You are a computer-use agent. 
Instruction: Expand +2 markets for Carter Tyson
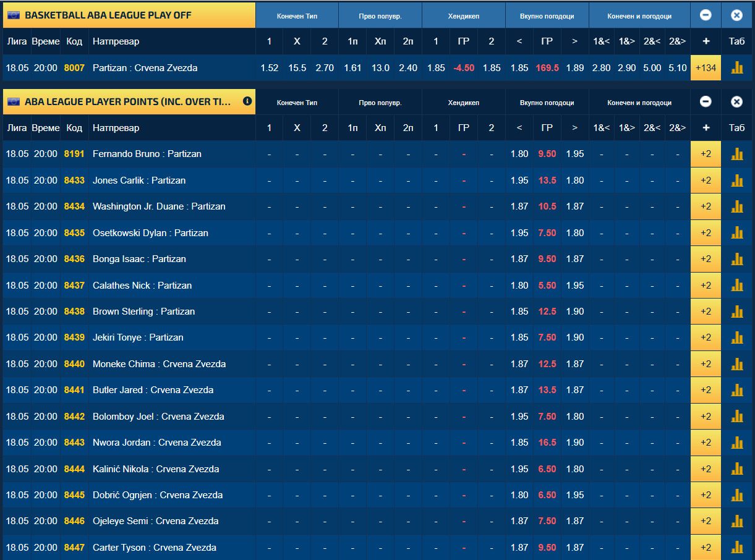(706, 548)
